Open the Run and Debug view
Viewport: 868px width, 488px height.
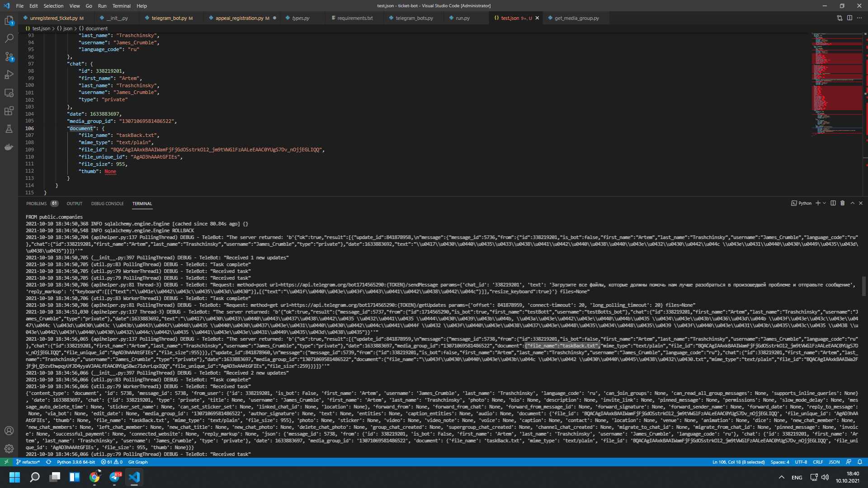coord(9,75)
